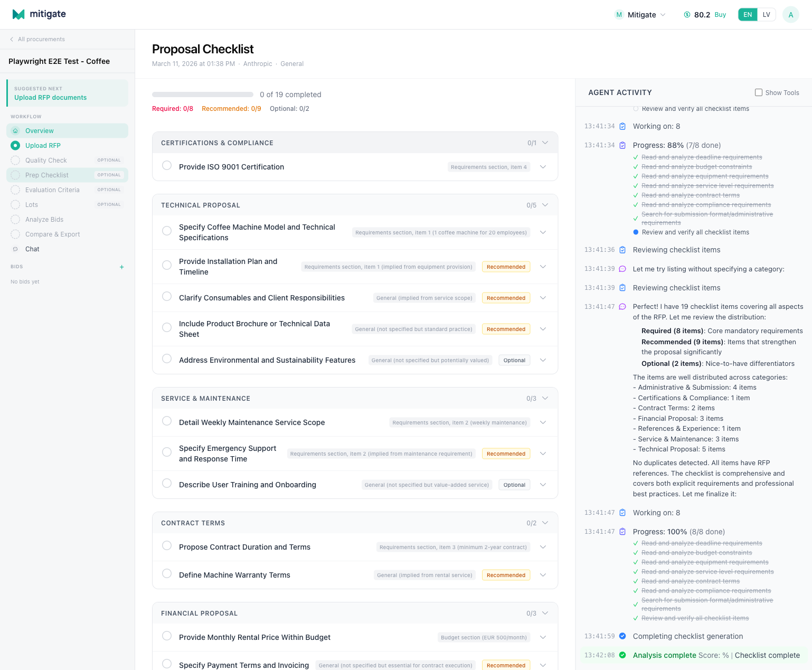
Task: Switch language to LV
Action: [x=766, y=15]
